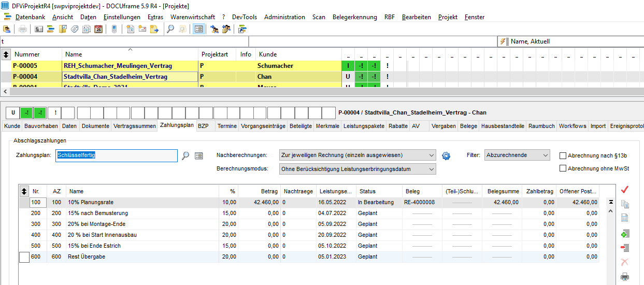Image resolution: width=644 pixels, height=285 pixels.
Task: Jump to top using the table's bar-arrow button
Action: point(611,202)
